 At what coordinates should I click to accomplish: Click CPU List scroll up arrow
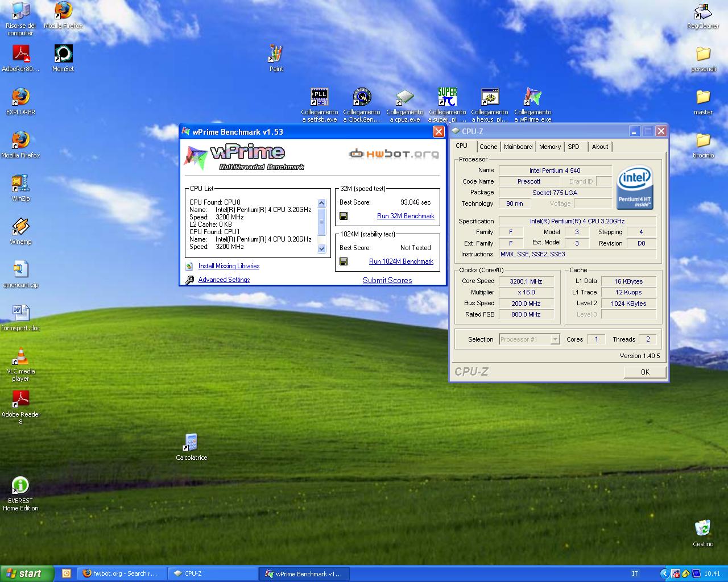pyautogui.click(x=321, y=203)
